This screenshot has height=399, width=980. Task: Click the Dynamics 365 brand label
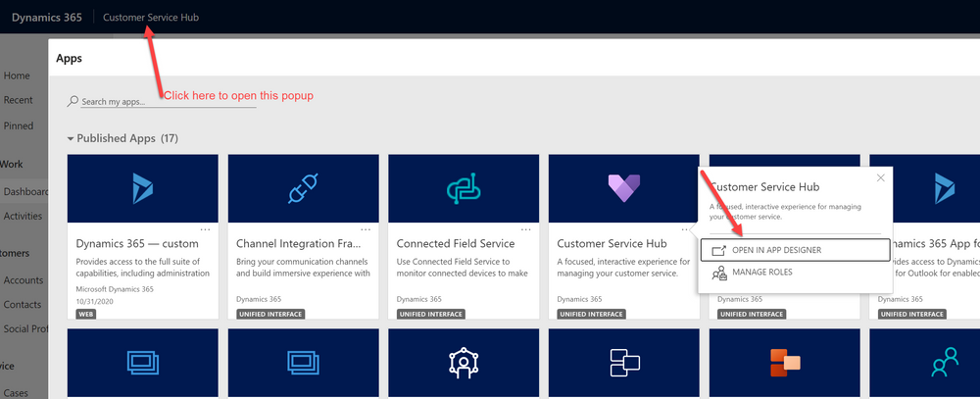pyautogui.click(x=47, y=18)
